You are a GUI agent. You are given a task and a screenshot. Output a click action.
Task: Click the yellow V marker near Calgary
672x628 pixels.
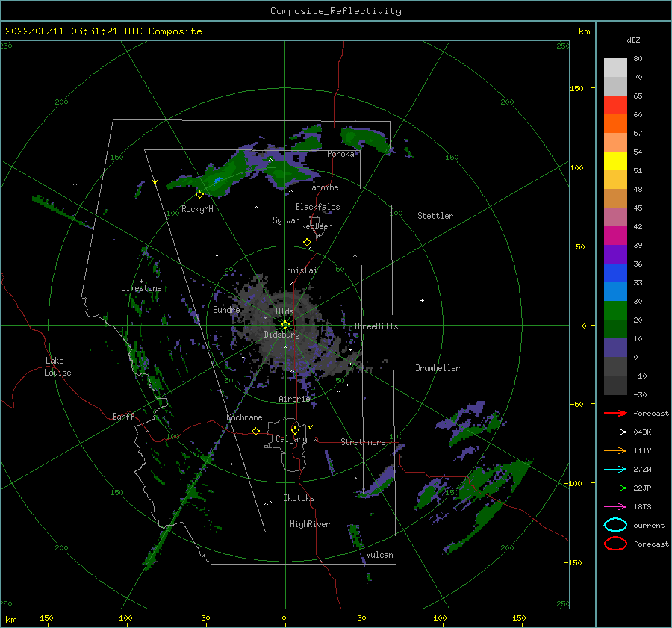pos(310,427)
